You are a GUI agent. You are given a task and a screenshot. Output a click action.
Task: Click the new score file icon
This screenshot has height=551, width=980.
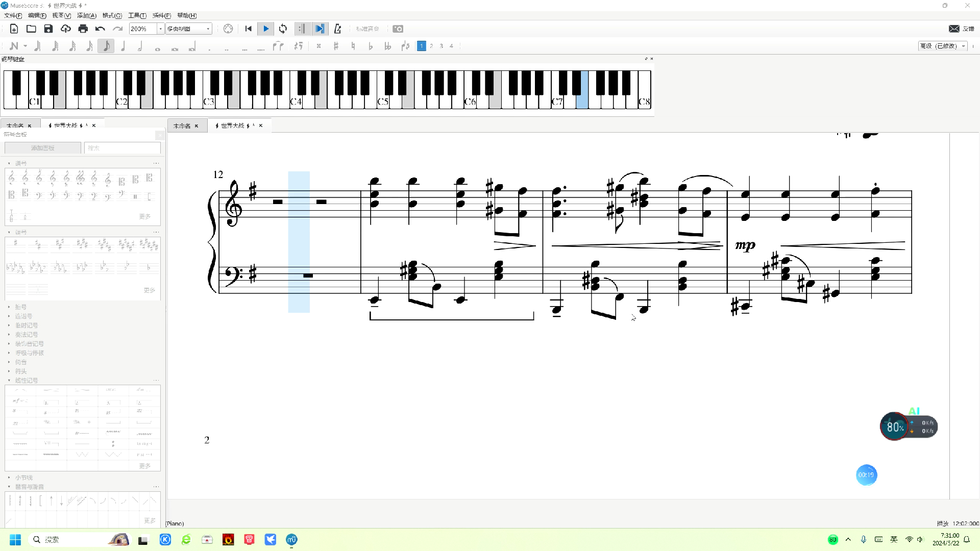point(14,29)
